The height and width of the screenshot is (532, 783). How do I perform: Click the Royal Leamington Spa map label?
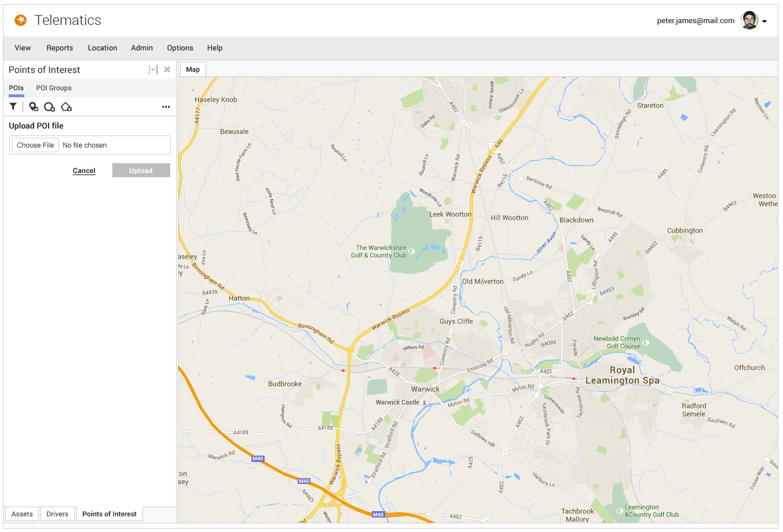623,375
